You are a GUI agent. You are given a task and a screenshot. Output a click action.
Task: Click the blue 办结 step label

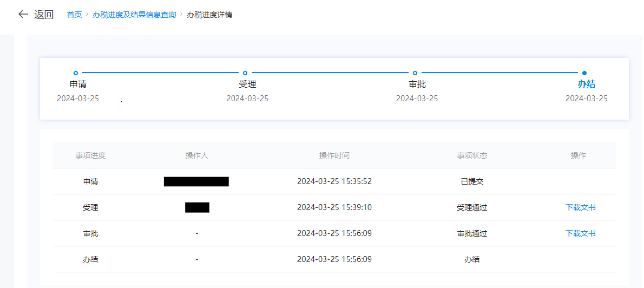586,84
